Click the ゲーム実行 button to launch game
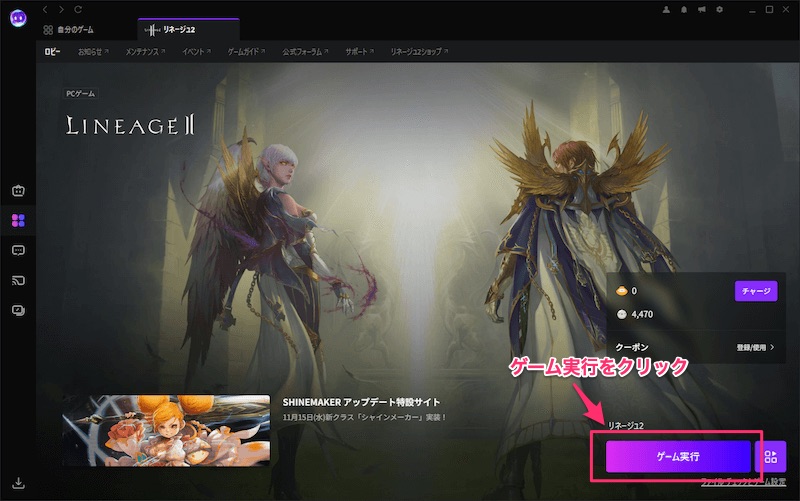Image resolution: width=800 pixels, height=501 pixels. pyautogui.click(x=678, y=457)
